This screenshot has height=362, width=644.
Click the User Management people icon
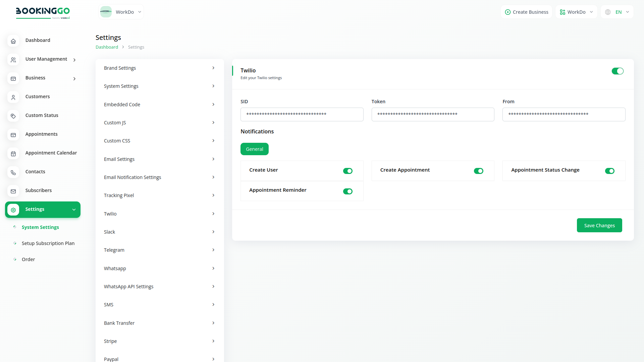pos(13,60)
